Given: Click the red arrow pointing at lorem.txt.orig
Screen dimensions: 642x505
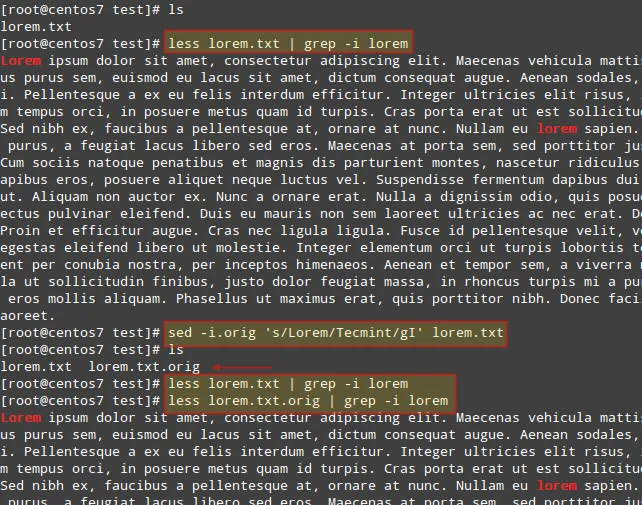Looking at the screenshot, I should [x=242, y=367].
